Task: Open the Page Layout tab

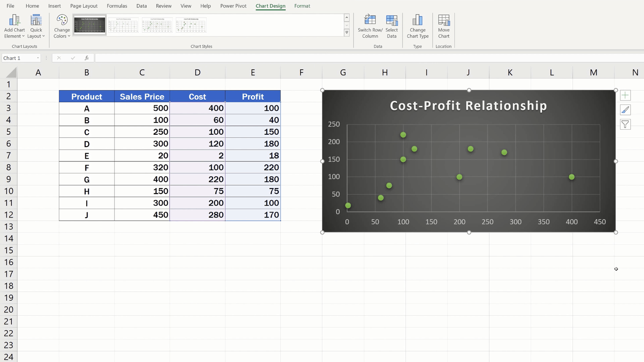Action: tap(83, 6)
